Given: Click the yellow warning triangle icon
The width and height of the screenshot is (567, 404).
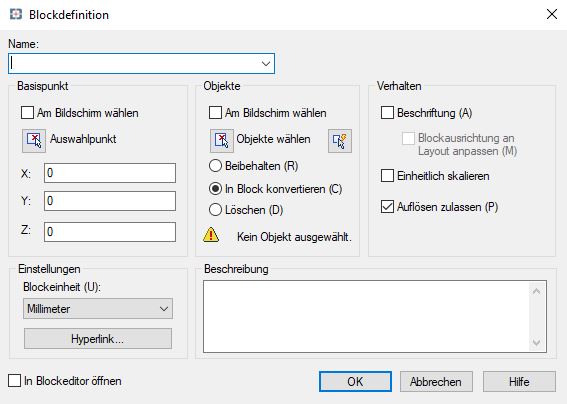Looking at the screenshot, I should [211, 235].
